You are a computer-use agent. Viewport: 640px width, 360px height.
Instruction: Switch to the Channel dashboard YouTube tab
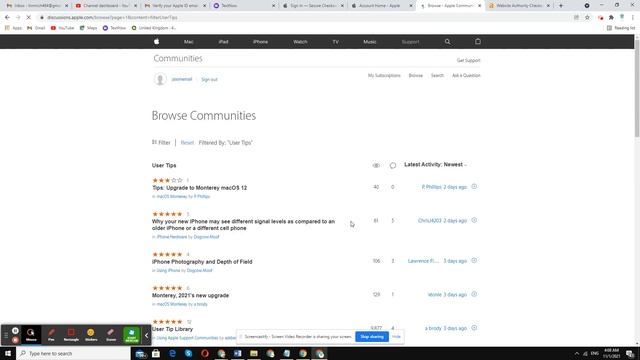[x=106, y=6]
